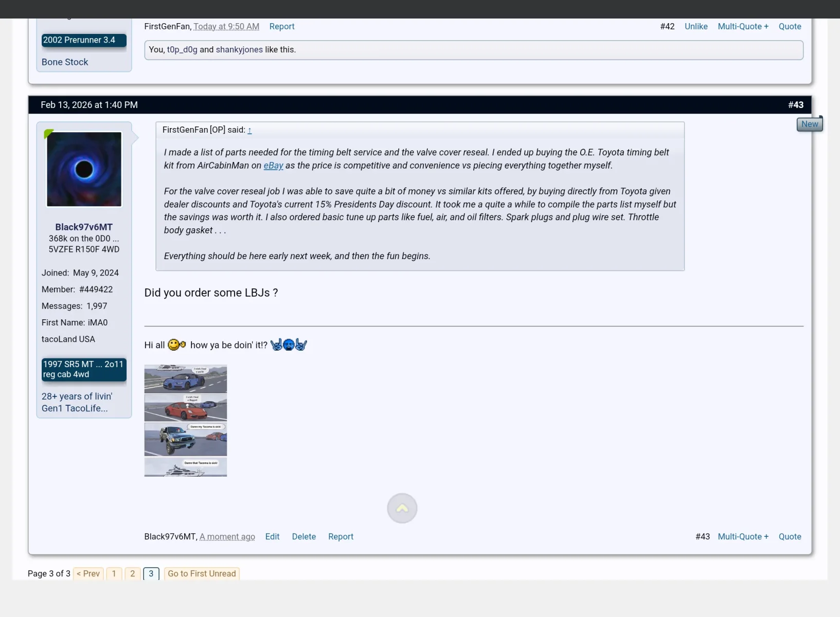Click the crying face emoji

[289, 344]
